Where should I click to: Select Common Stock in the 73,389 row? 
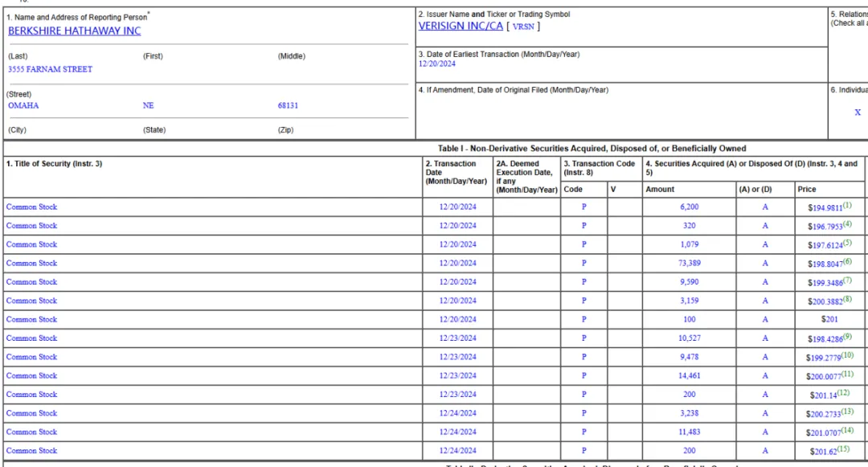point(31,264)
